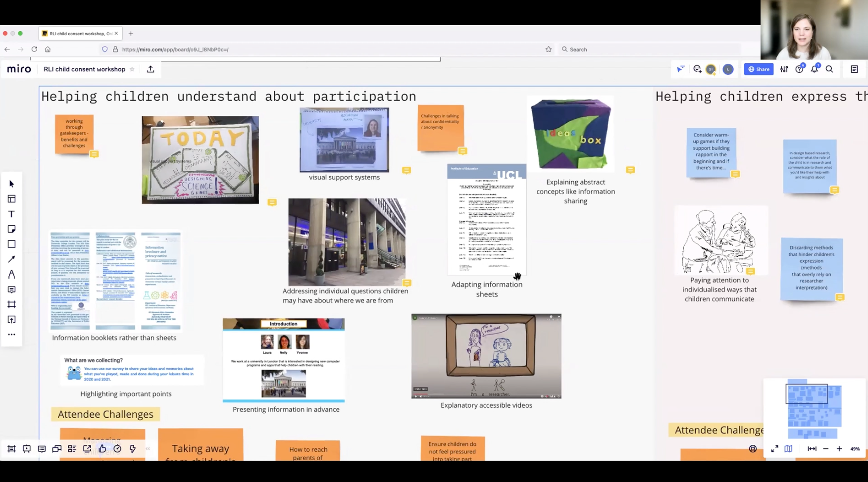Select the cursor tool in left toolbar
868x482 pixels.
tap(11, 184)
